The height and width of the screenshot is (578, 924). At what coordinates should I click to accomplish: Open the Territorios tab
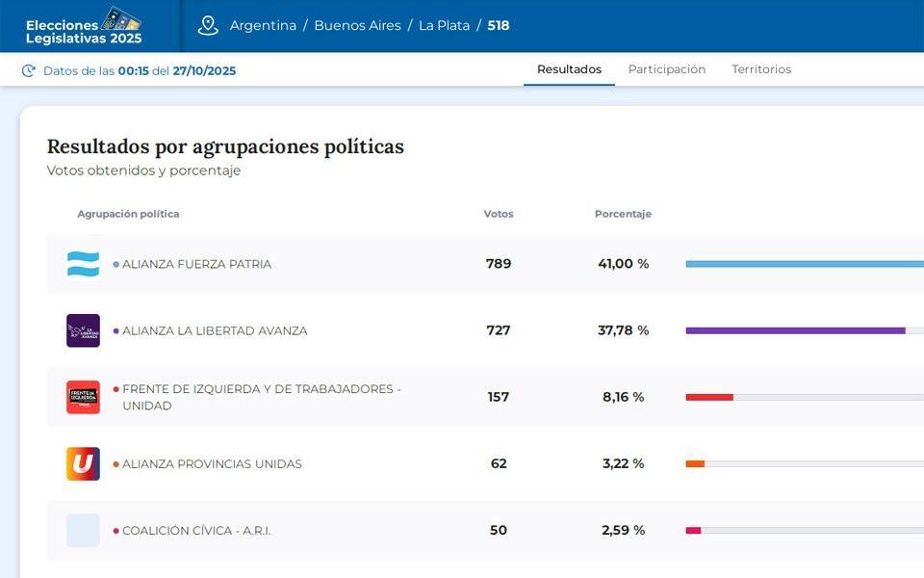[760, 69]
